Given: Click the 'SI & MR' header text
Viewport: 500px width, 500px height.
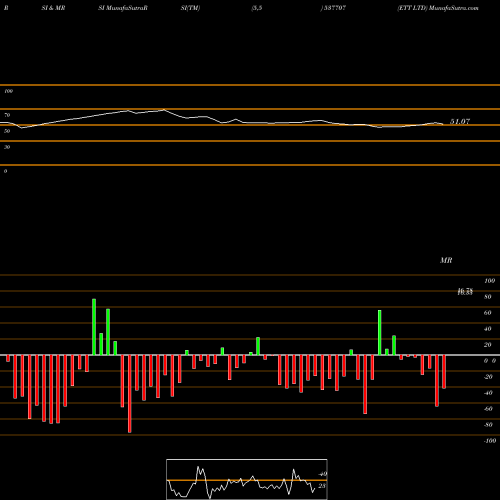Looking at the screenshot, I should point(53,8).
